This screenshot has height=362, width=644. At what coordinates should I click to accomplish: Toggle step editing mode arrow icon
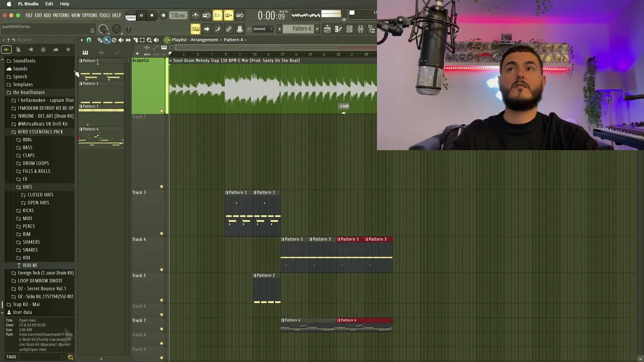click(206, 29)
